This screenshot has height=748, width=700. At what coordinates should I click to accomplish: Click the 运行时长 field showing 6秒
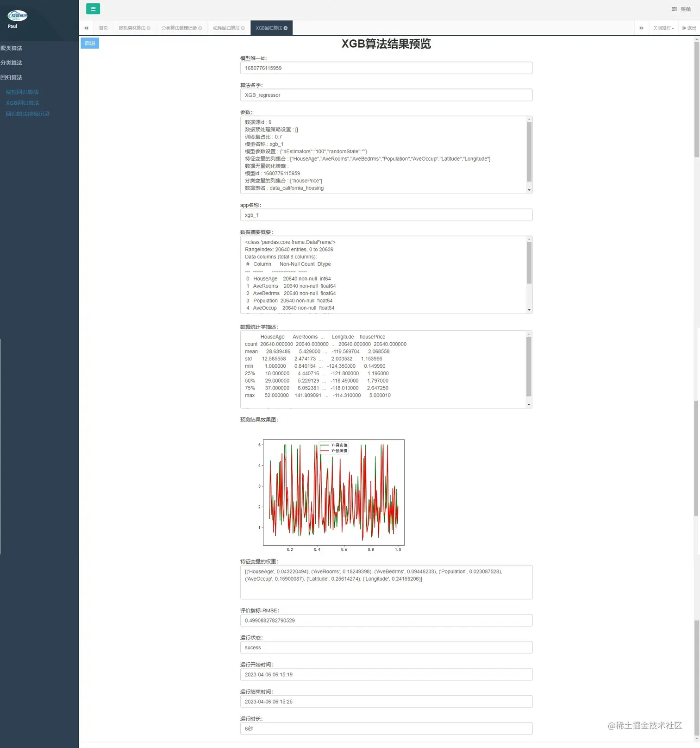pos(386,729)
